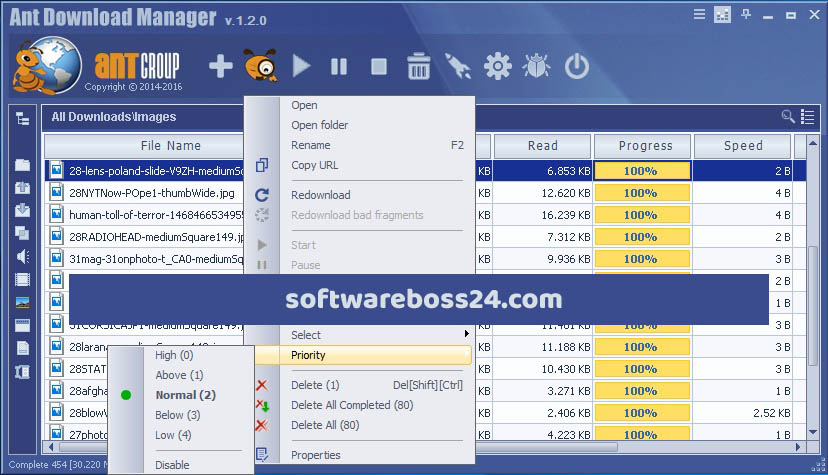The image size is (828, 475).
Task: Click the vertical scrollbar down arrow
Action: (813, 432)
